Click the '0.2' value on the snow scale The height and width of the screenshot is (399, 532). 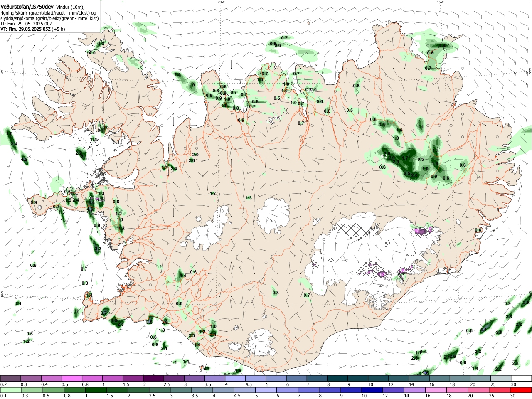pos(3,384)
